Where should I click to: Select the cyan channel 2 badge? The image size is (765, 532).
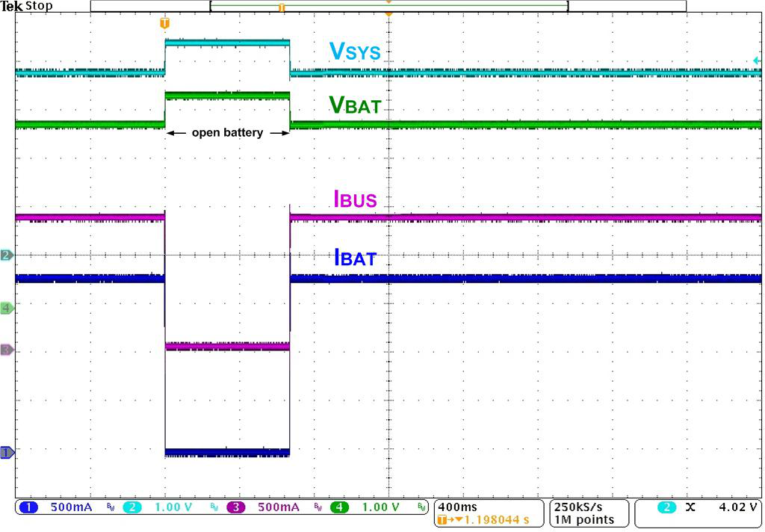pos(131,507)
